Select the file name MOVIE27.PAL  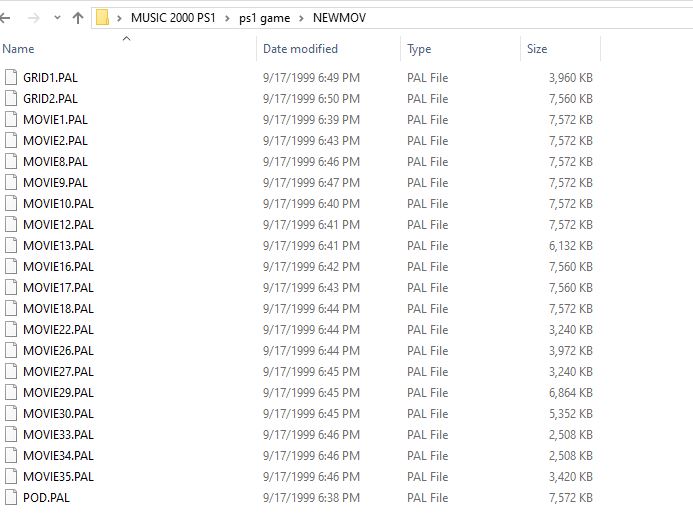pyautogui.click(x=58, y=372)
